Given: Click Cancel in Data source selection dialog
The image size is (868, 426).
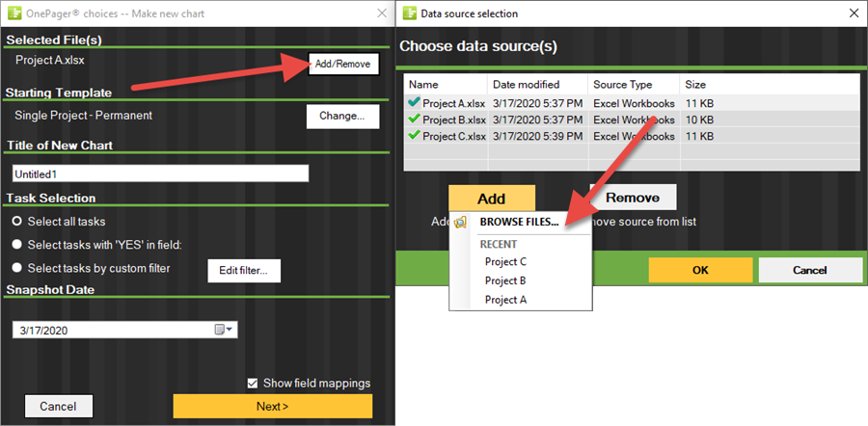Looking at the screenshot, I should (809, 270).
